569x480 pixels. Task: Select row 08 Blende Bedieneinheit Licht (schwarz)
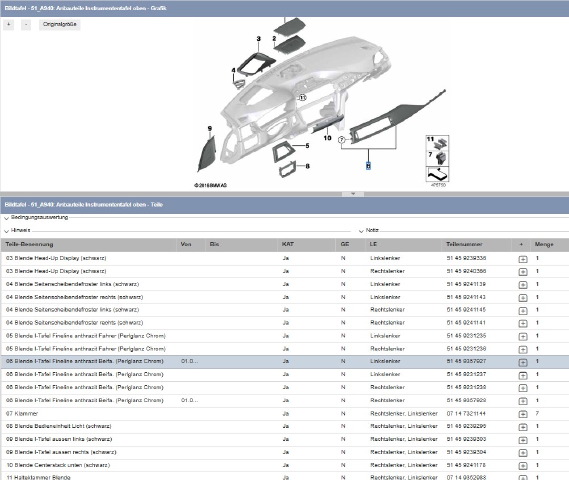(284, 426)
